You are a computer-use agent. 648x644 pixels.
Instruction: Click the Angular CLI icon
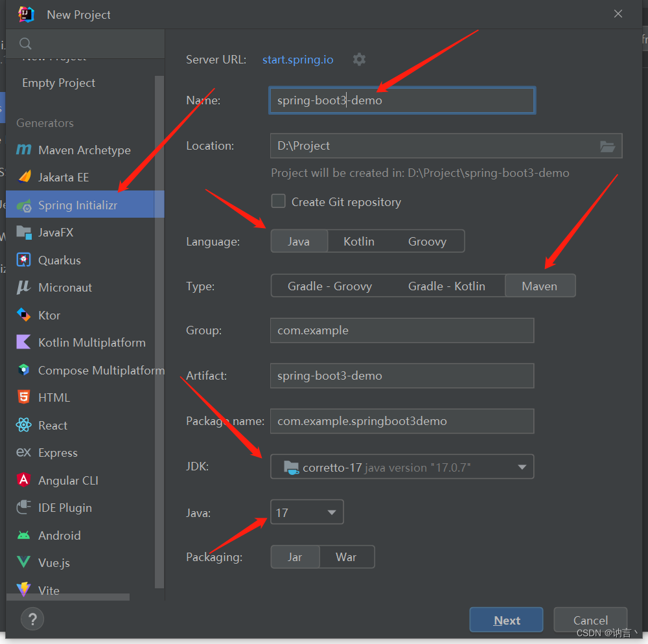(x=23, y=480)
